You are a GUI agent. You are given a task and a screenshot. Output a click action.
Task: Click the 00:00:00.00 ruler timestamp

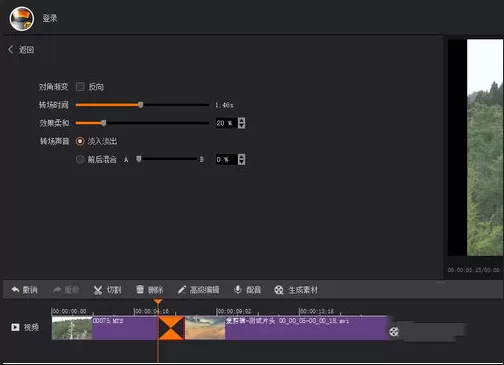[69, 311]
